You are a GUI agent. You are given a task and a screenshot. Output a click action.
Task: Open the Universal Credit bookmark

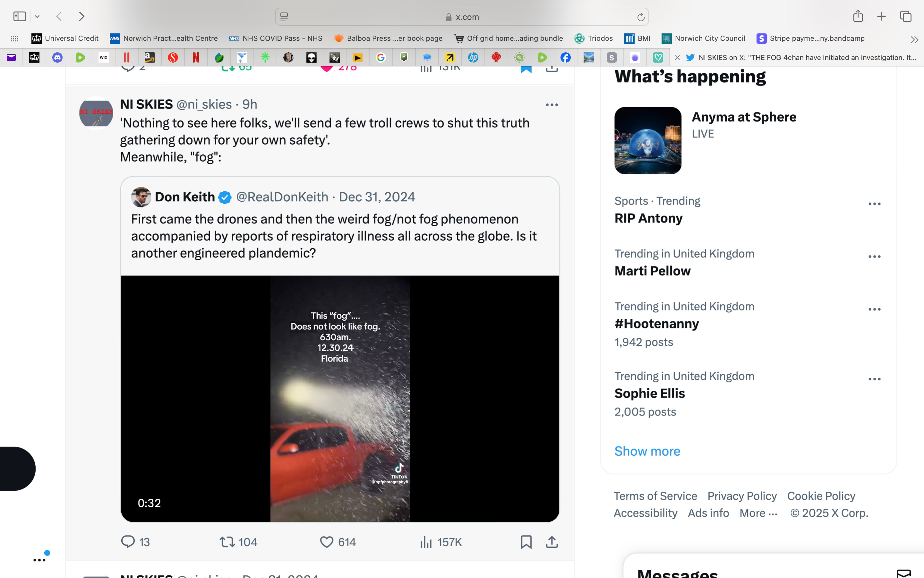(x=65, y=38)
